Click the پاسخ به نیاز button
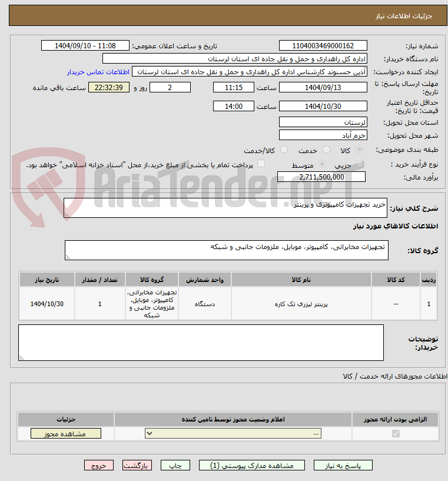448x481 pixels. pyautogui.click(x=343, y=465)
